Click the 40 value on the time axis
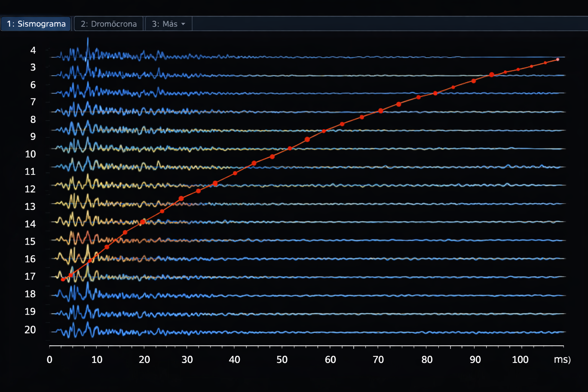 coord(235,360)
